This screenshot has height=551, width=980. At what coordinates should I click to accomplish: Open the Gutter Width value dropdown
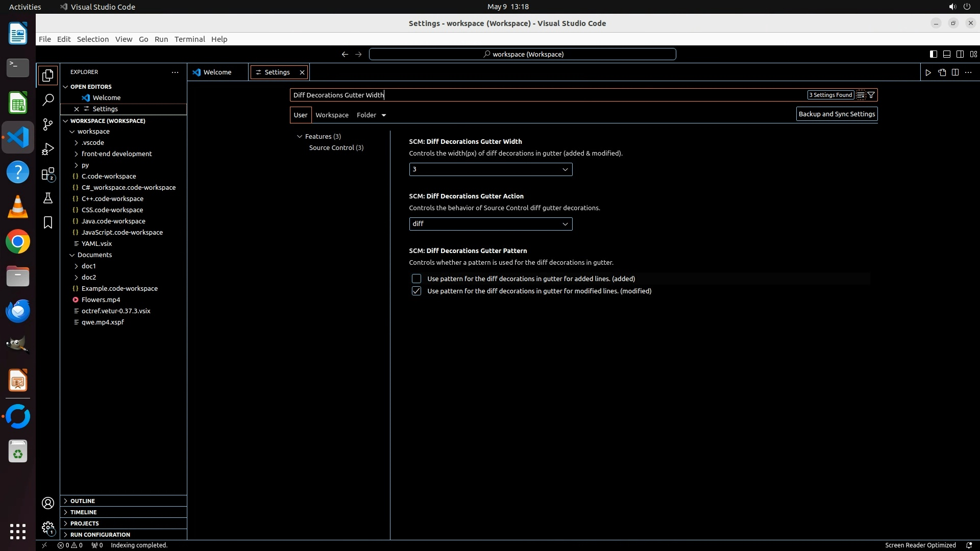pyautogui.click(x=490, y=169)
